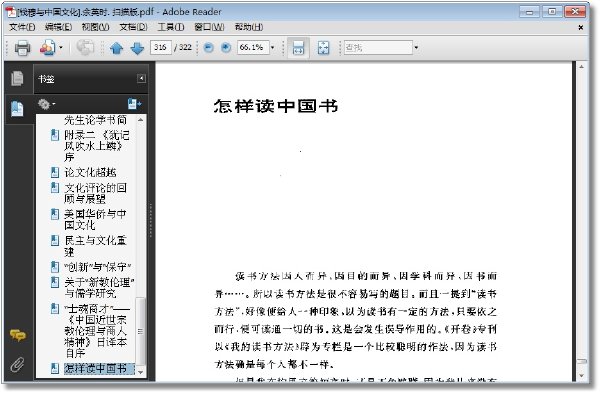Click the zoom field showing 66.1%
Image resolution: width=600 pixels, height=394 pixels.
[x=253, y=47]
